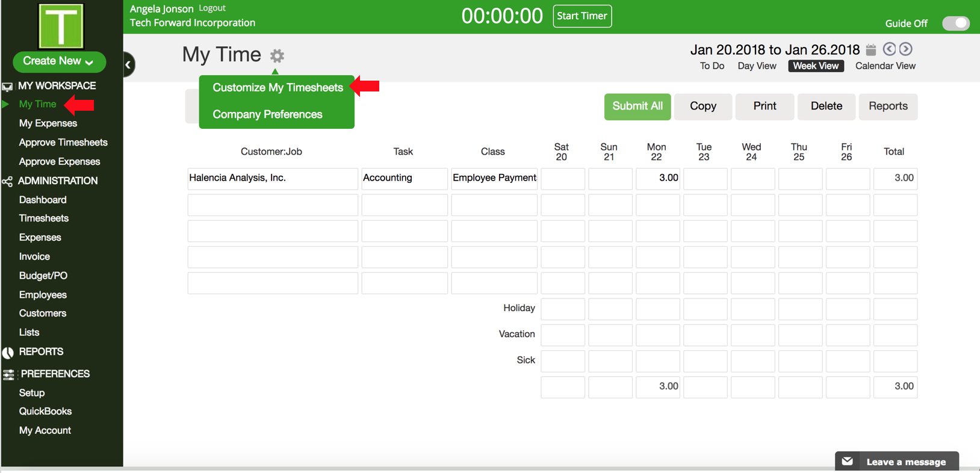
Task: Expand the Create New dropdown
Action: point(59,61)
